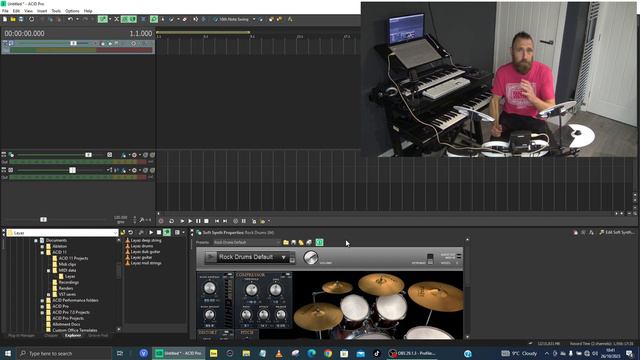
Task: Switch to the Groove Pool tab
Action: (x=98, y=336)
